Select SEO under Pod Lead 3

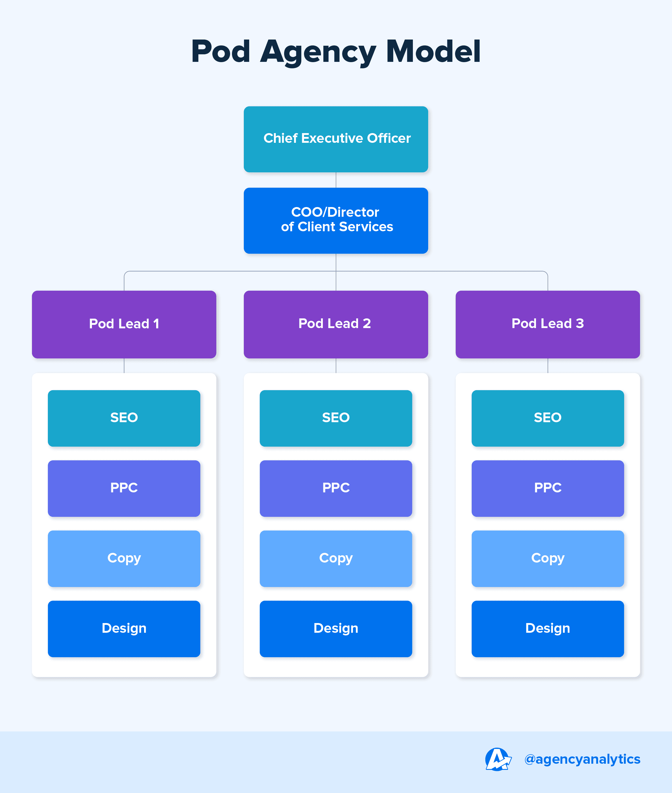[548, 418]
